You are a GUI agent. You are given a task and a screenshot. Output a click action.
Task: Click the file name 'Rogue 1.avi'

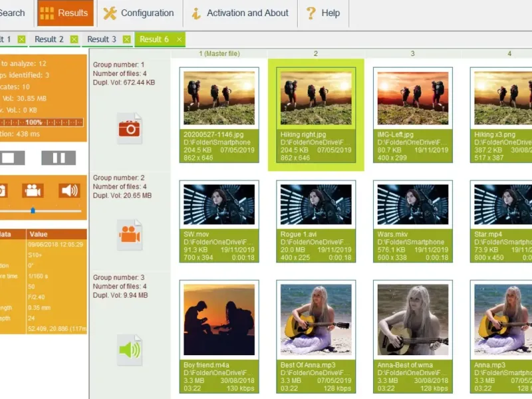pos(299,234)
